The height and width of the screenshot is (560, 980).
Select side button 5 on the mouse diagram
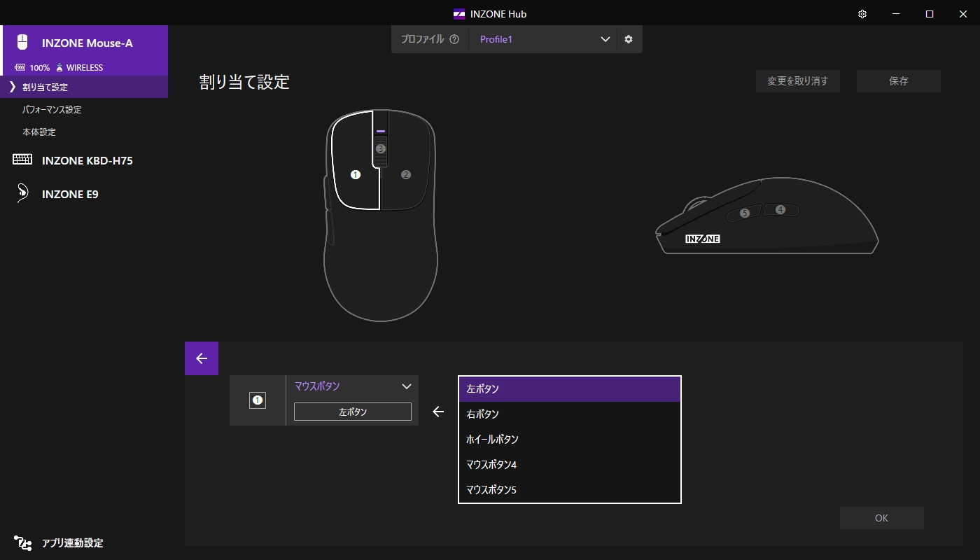click(x=745, y=213)
